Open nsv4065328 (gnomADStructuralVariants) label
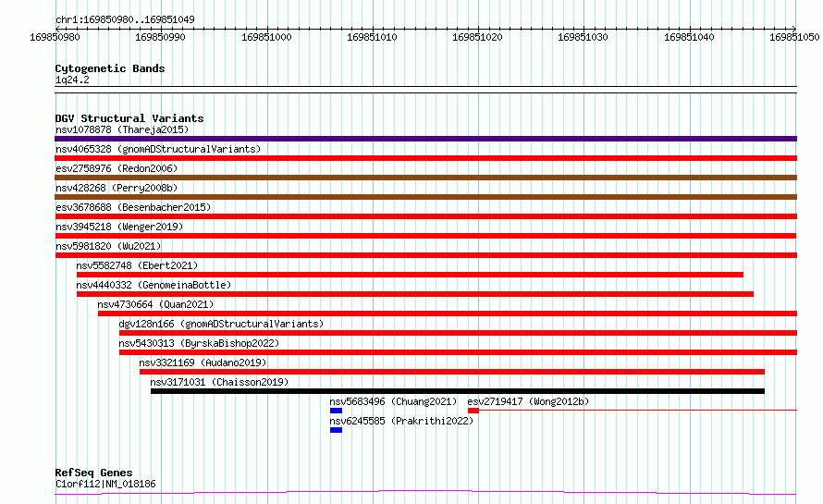This screenshot has width=823, height=504. coord(158,149)
